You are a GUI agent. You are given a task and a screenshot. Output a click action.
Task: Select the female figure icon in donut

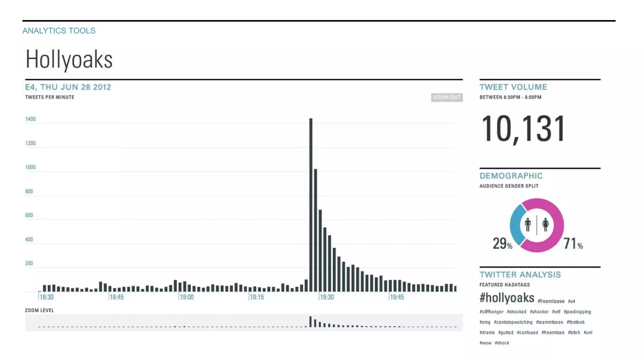click(x=546, y=225)
